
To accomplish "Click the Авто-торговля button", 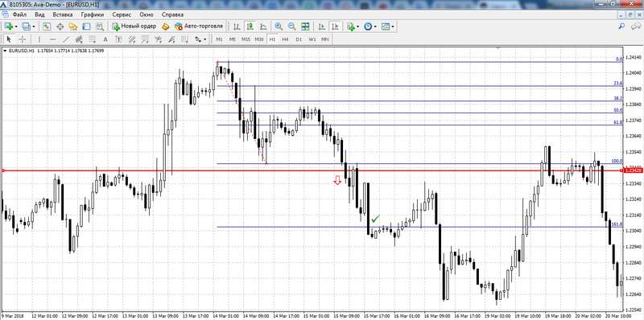I will click(199, 27).
